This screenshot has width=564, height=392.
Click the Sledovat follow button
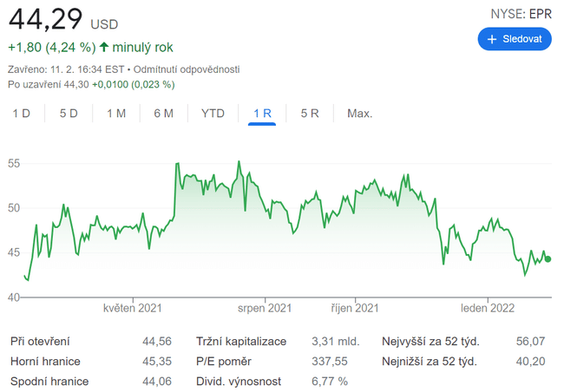(x=515, y=39)
